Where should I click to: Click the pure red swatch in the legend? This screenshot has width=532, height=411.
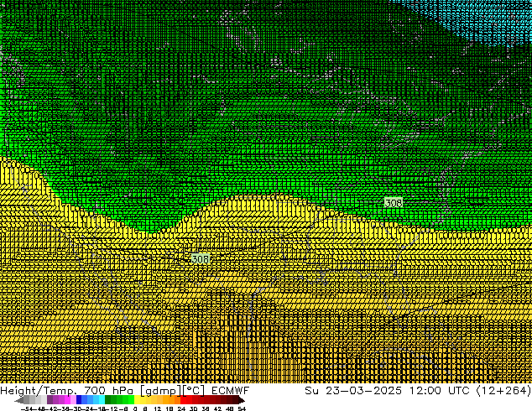tap(183, 400)
